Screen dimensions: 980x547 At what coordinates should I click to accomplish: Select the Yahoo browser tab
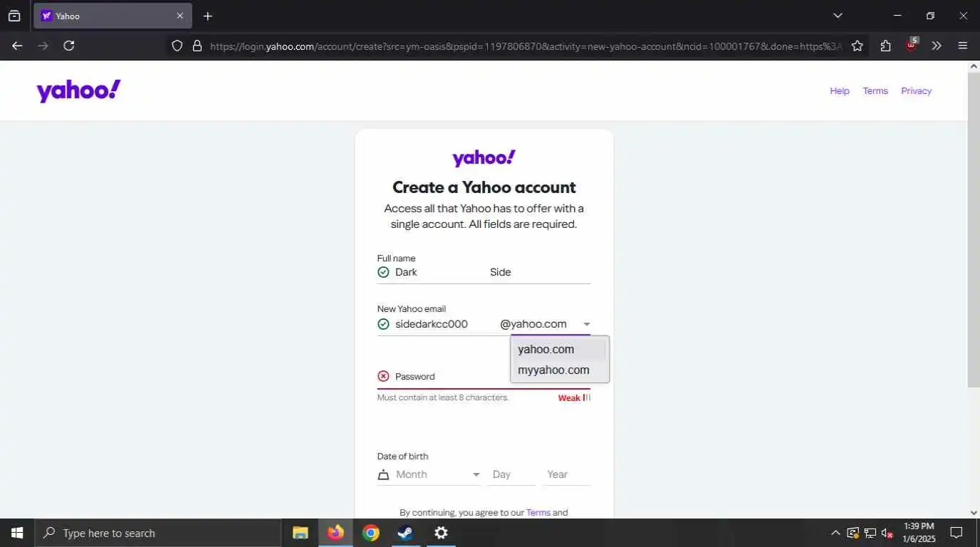tap(113, 16)
